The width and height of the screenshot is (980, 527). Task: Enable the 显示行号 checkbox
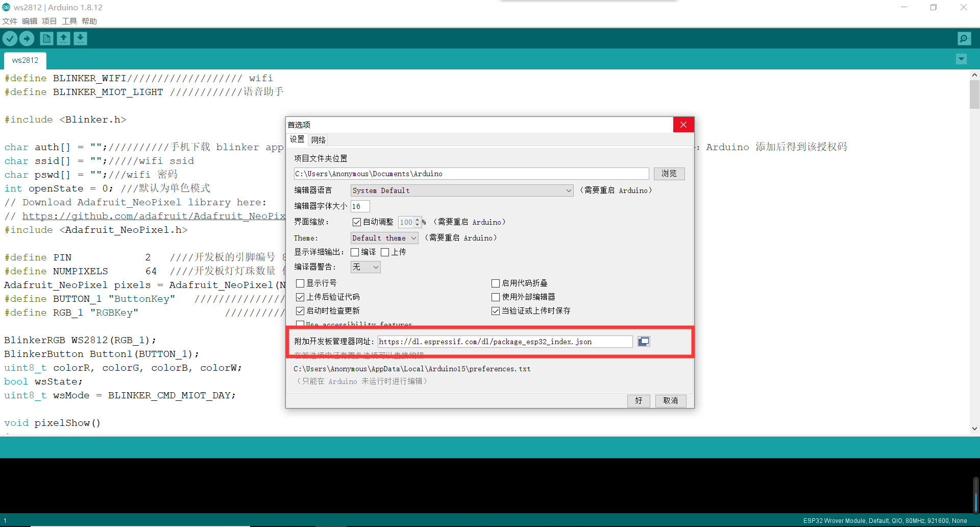coord(300,283)
